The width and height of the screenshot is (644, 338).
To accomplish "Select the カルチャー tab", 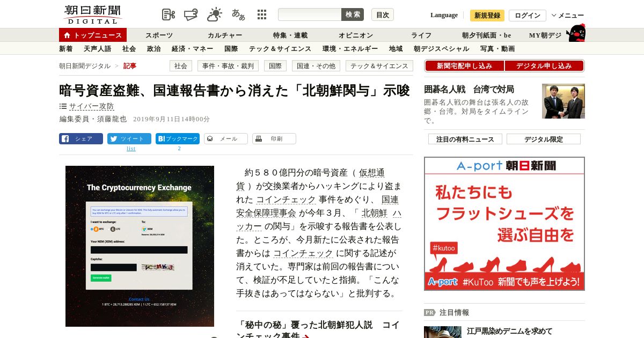I will pyautogui.click(x=225, y=35).
